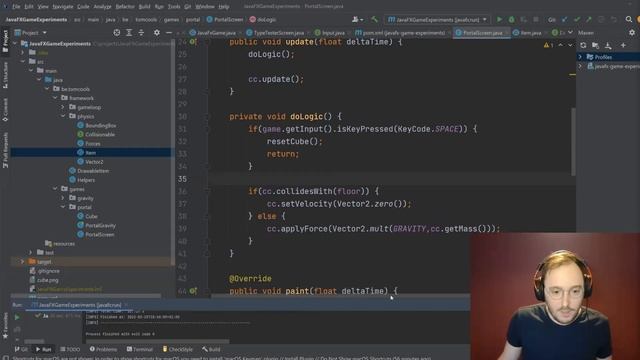Click the Run console horizontal scrollbar
Viewport: 640px width, 360px height.
coord(158,341)
